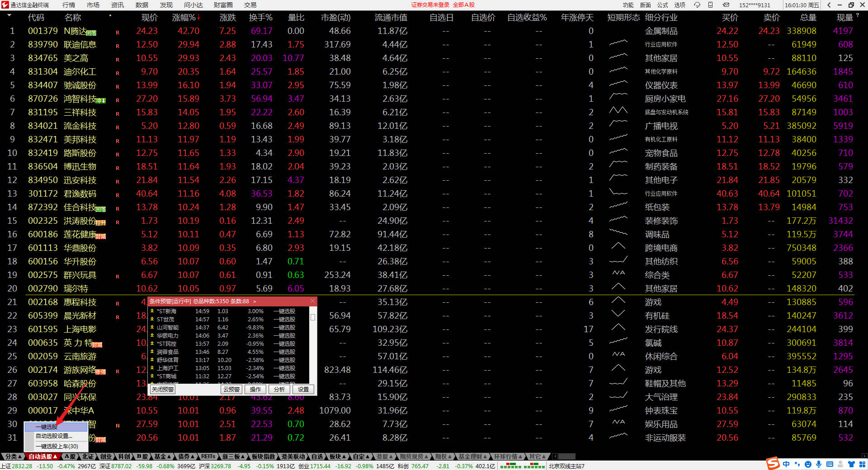Click the alert list vertical scrollbar thumb

point(312,317)
